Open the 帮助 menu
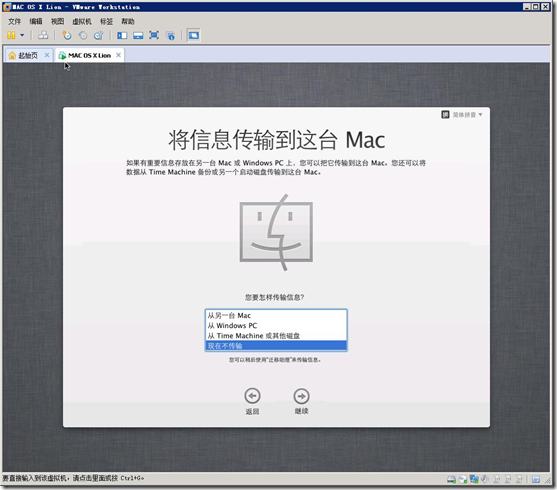557x490 pixels. 128,21
